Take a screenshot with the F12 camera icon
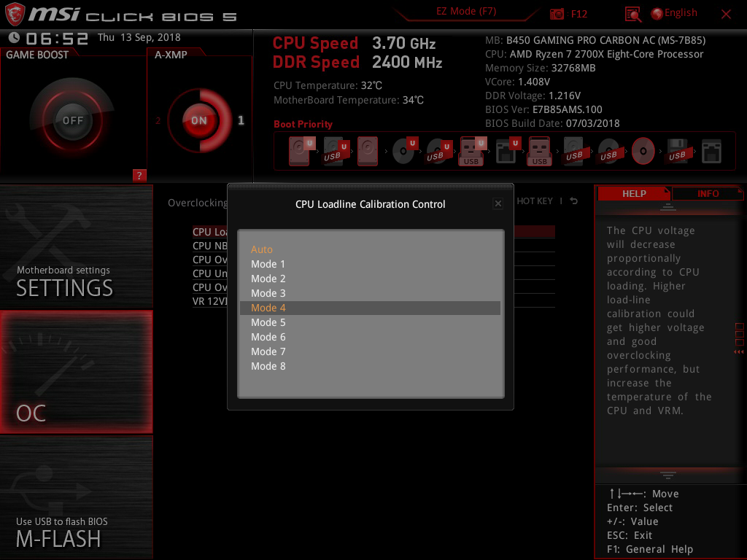747x560 pixels. pos(557,14)
